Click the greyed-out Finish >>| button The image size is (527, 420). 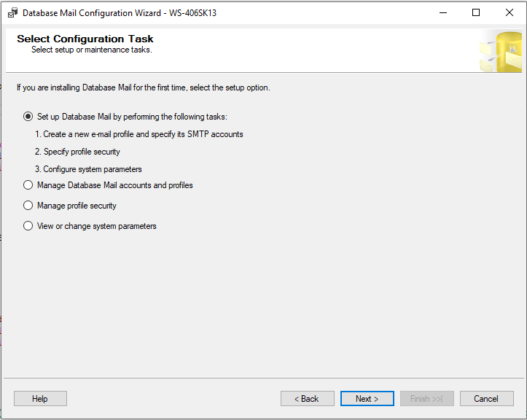427,398
